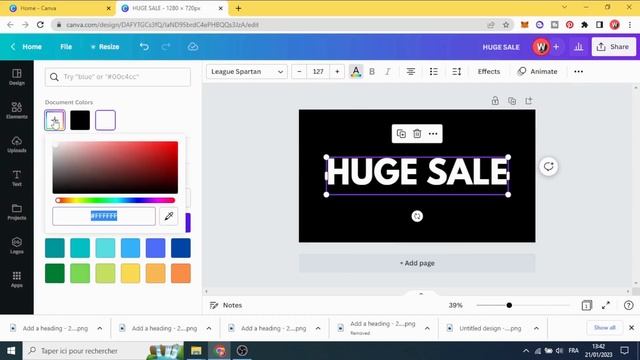Open the Projects panel
This screenshot has width=640, height=360.
pyautogui.click(x=17, y=212)
